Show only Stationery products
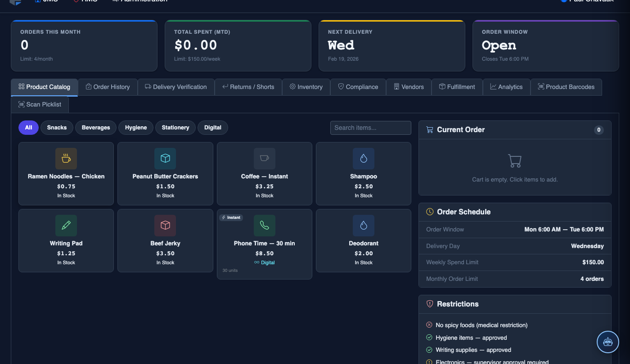This screenshot has height=364, width=630. point(175,128)
